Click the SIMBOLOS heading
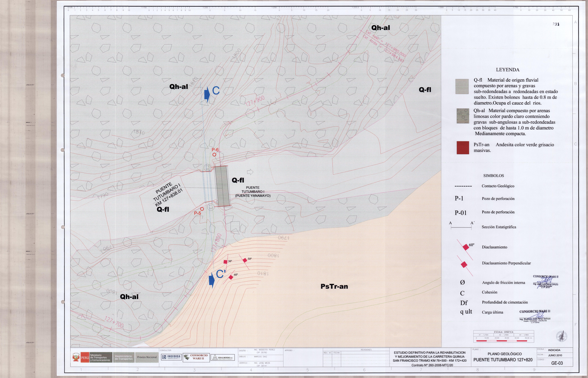Image resolution: width=588 pixels, height=378 pixels. [x=494, y=176]
